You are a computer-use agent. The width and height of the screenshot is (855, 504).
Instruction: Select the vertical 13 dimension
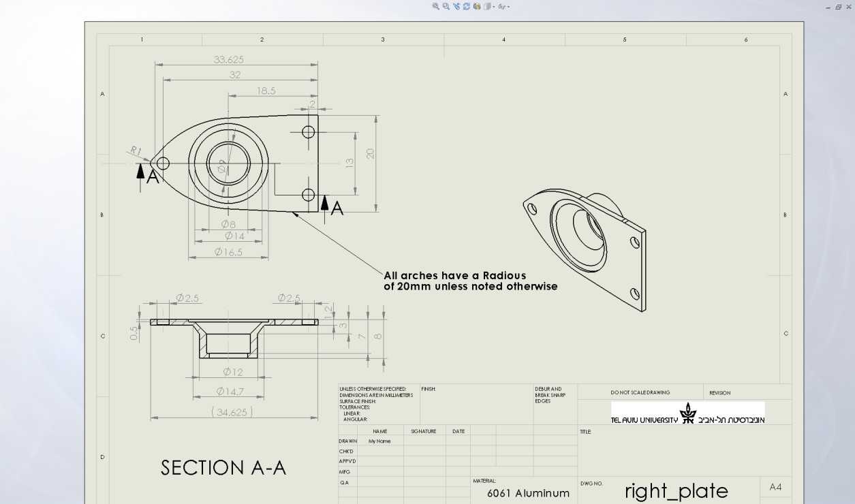click(x=349, y=163)
